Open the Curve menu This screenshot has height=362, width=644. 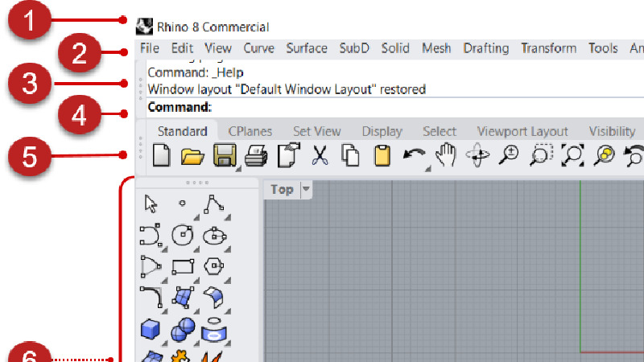pyautogui.click(x=258, y=48)
